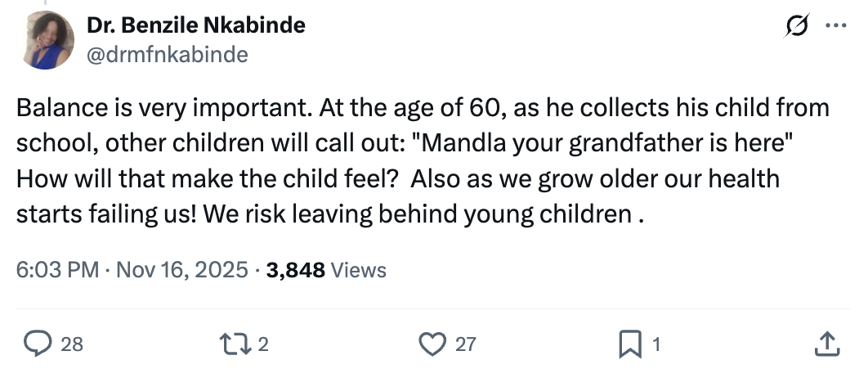Click the 6:03 PM timestamp

click(57, 270)
